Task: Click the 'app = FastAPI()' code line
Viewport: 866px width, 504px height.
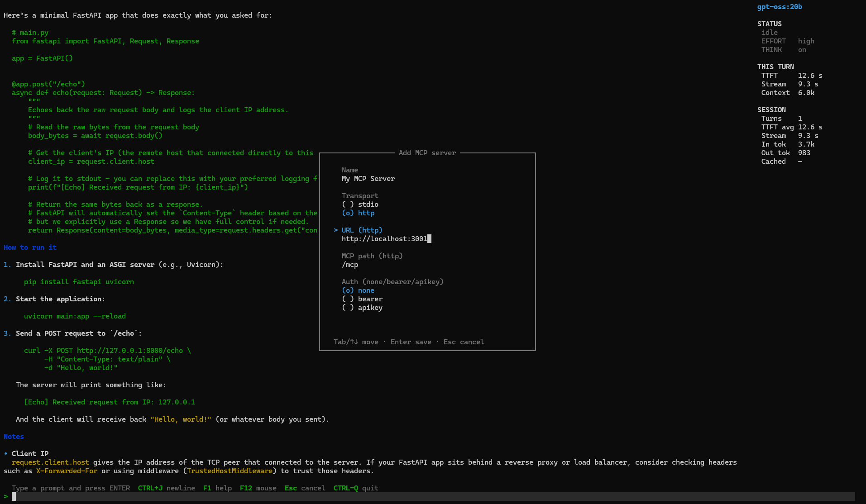Action: (x=42, y=58)
